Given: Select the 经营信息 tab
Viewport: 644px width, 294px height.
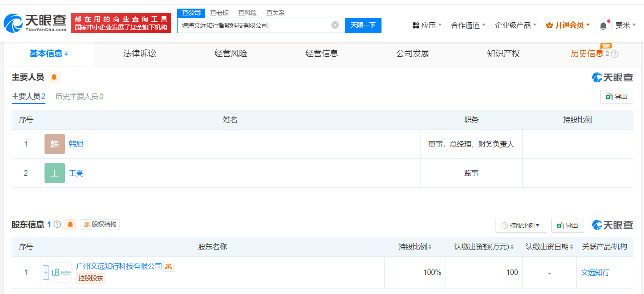Looking at the screenshot, I should 322,54.
